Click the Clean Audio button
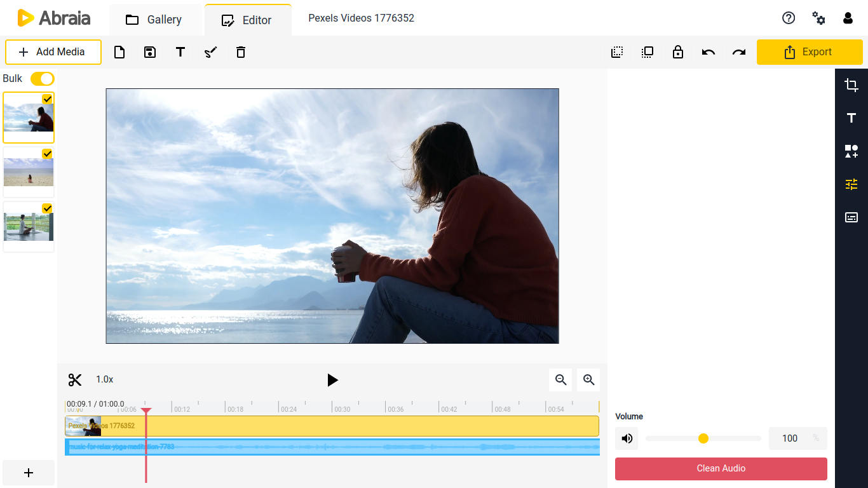Image resolution: width=868 pixels, height=488 pixels. (x=721, y=468)
